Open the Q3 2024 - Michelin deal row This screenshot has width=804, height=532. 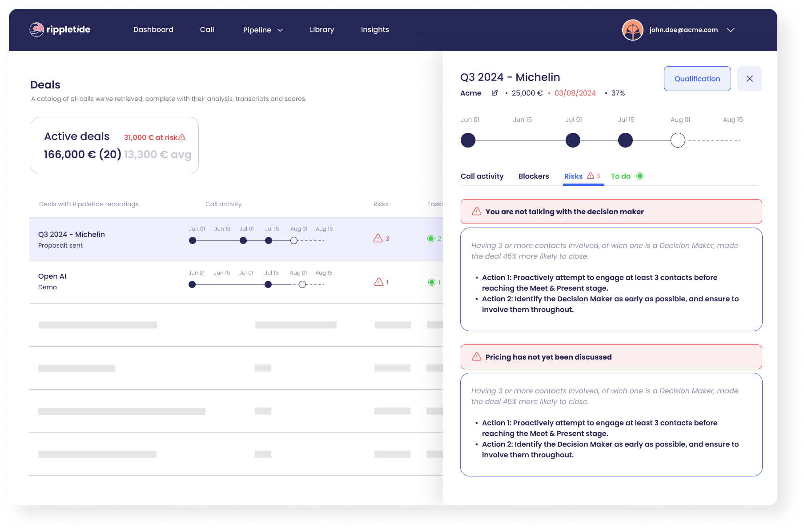pyautogui.click(x=236, y=239)
